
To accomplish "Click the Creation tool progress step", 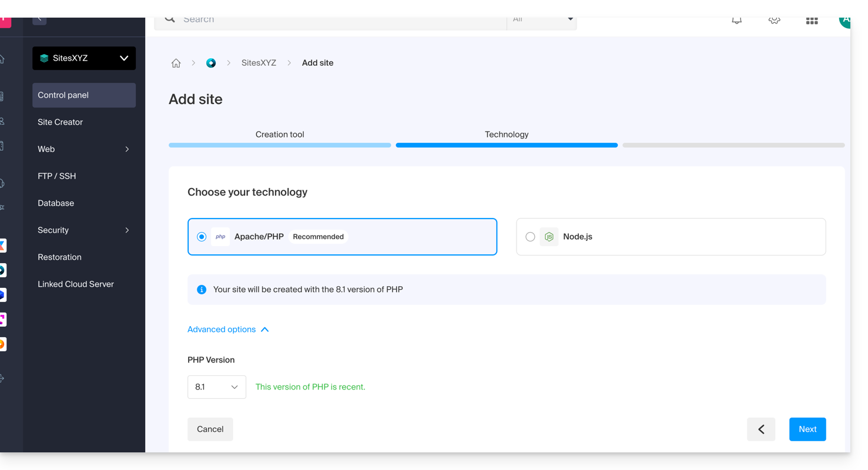I will (x=280, y=135).
